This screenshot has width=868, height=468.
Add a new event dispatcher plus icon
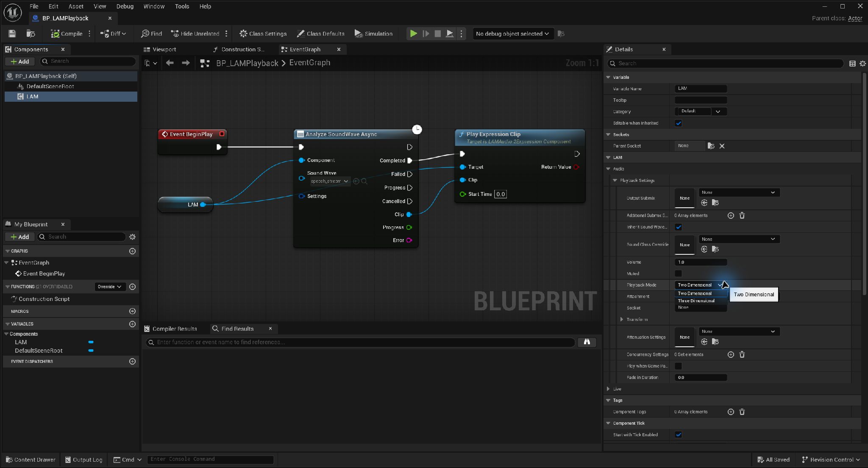tap(132, 361)
